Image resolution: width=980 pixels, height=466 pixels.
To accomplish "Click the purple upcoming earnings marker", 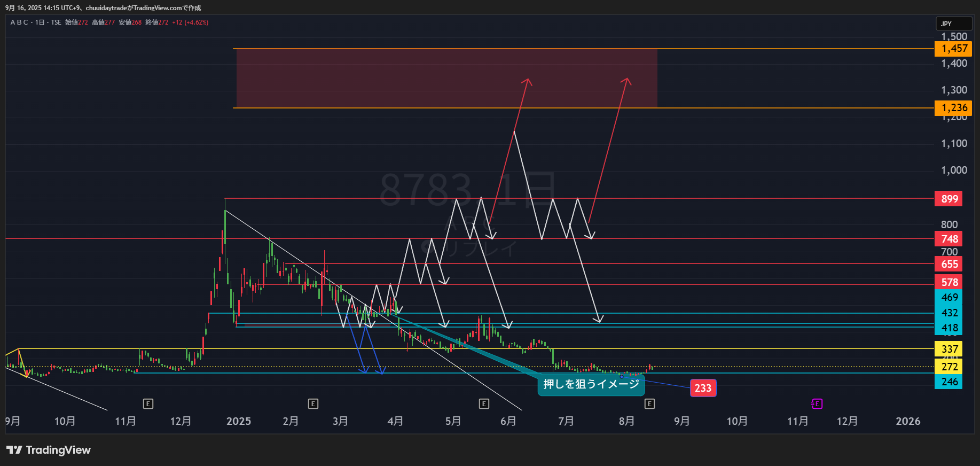I will (x=817, y=403).
